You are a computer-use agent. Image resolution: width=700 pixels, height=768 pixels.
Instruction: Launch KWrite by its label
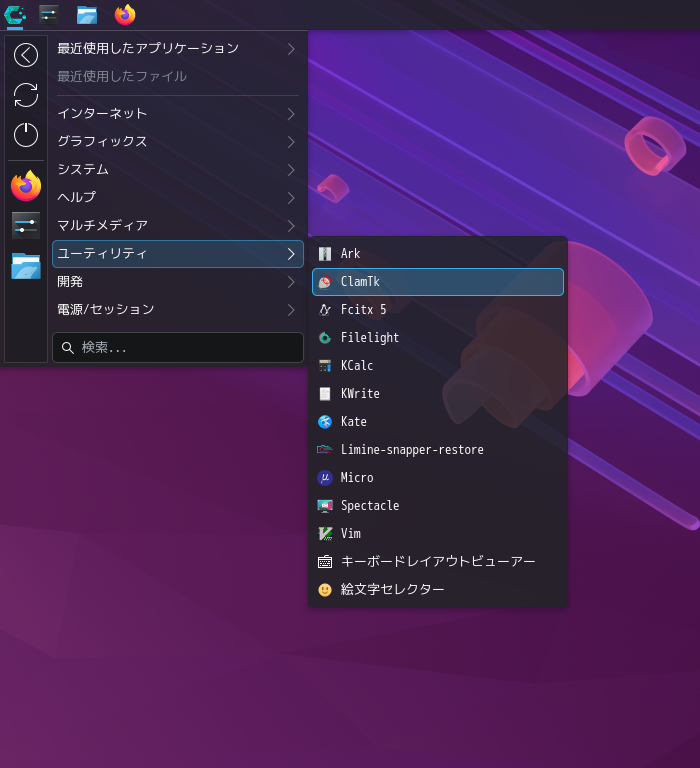[360, 394]
